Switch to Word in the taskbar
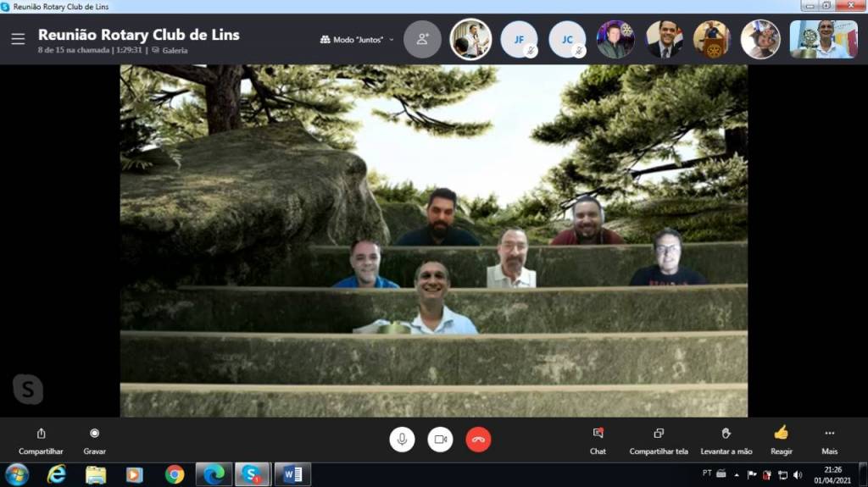The width and height of the screenshot is (868, 487). pyautogui.click(x=292, y=474)
